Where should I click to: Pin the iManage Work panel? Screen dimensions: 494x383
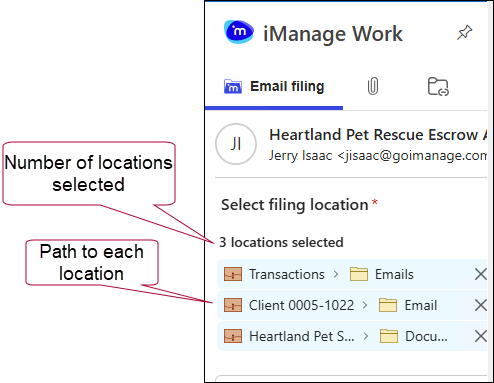(464, 32)
